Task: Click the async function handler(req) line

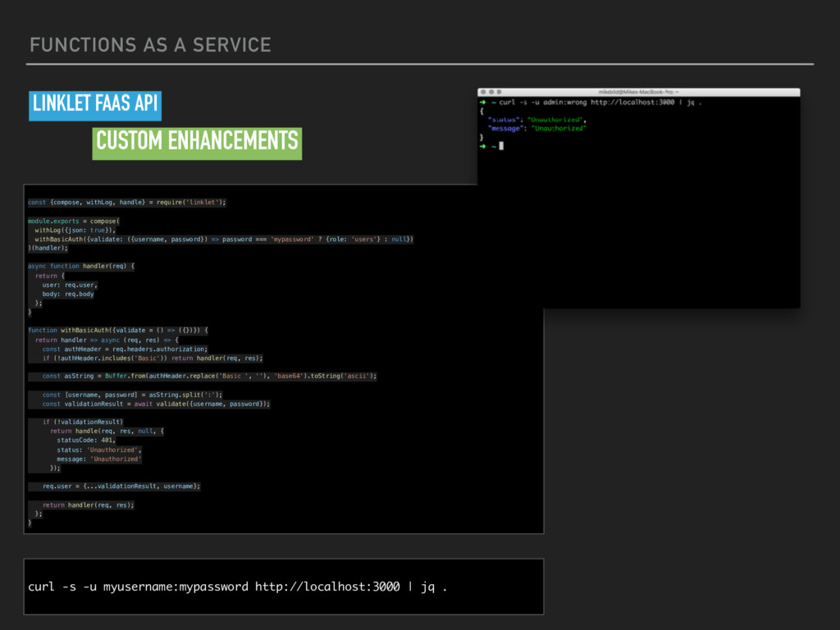Action: coord(81,267)
